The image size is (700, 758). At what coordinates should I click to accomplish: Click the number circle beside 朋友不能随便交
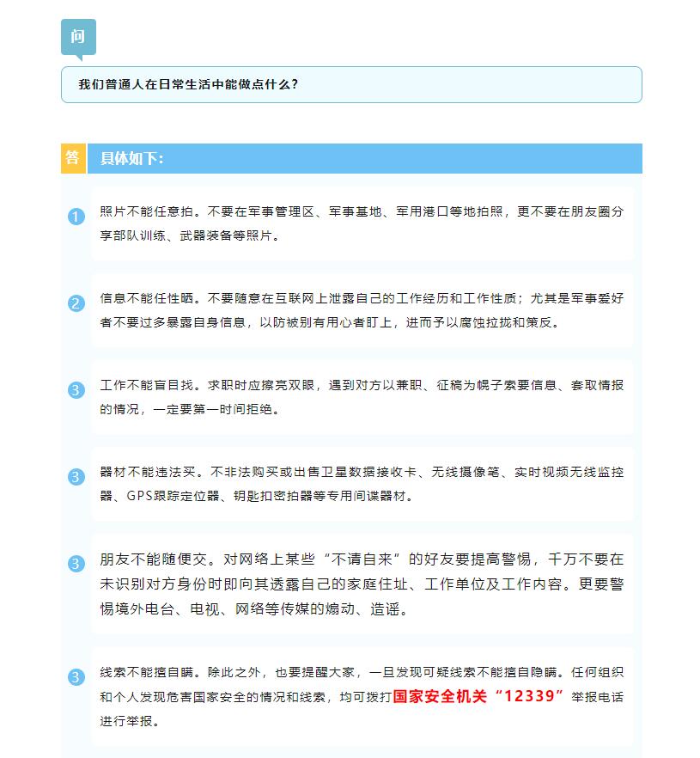pos(76,564)
